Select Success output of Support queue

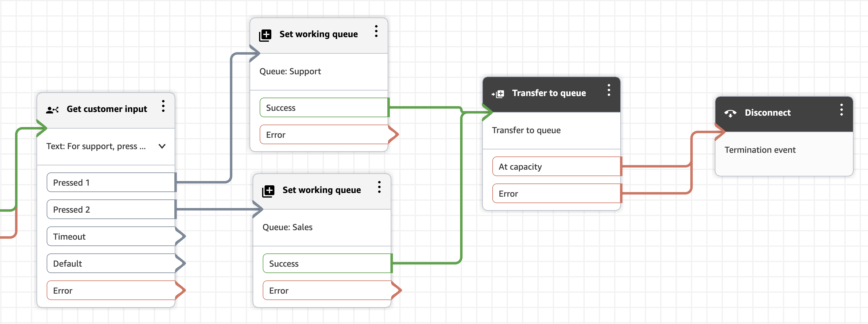click(x=324, y=108)
